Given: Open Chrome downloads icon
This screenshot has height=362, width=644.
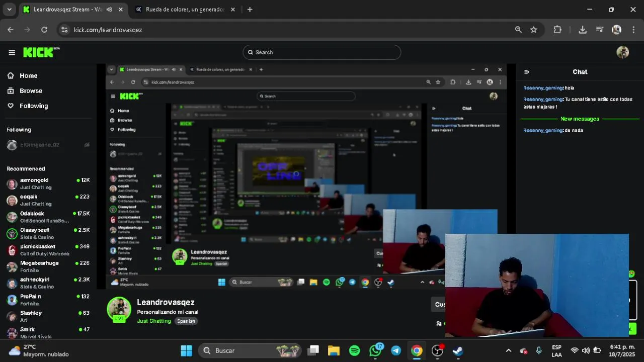Looking at the screenshot, I should tap(583, 30).
